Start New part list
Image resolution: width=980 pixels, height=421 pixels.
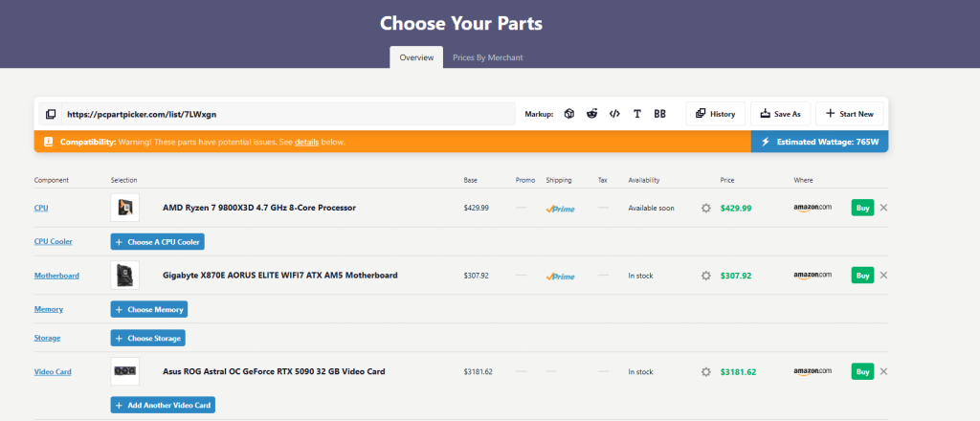point(850,114)
